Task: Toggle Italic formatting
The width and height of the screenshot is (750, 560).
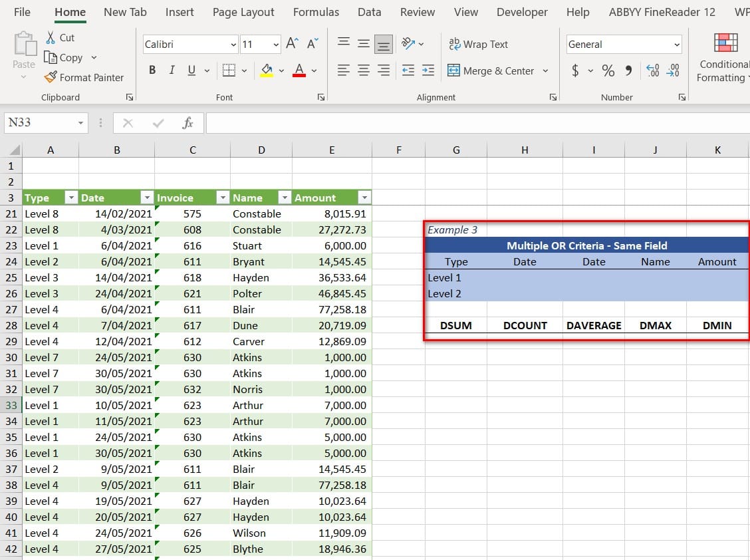Action: point(172,70)
